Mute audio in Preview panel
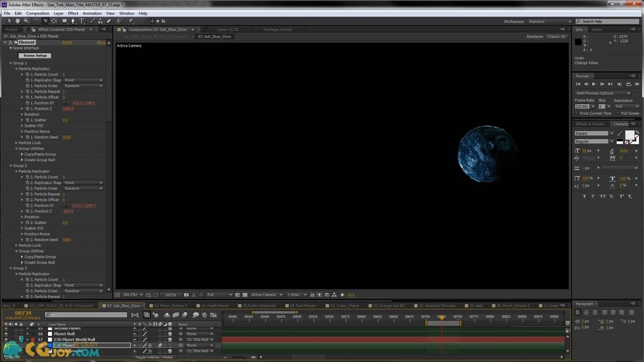The width and height of the screenshot is (644, 362). coord(619,84)
